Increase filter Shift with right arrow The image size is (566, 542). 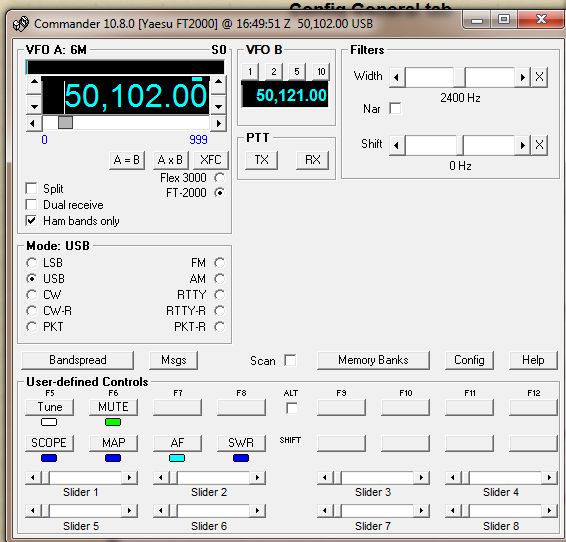pyautogui.click(x=522, y=145)
